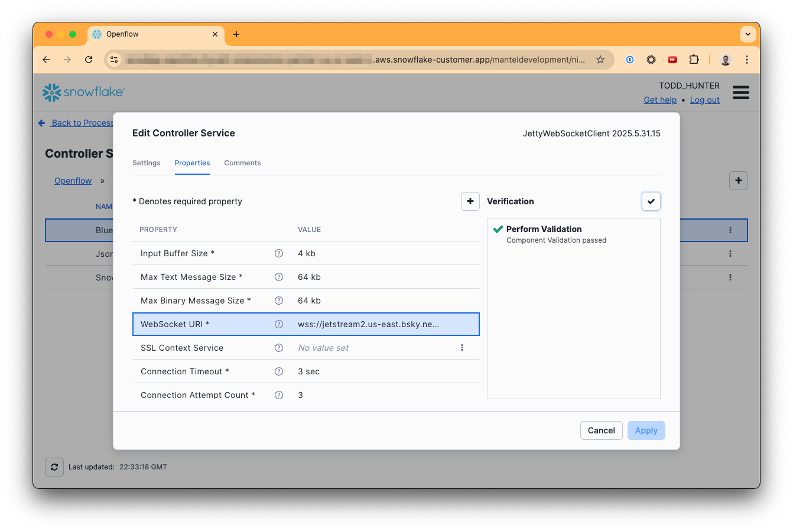793x532 pixels.
Task: Open the YouTube extension icon
Action: [x=672, y=60]
